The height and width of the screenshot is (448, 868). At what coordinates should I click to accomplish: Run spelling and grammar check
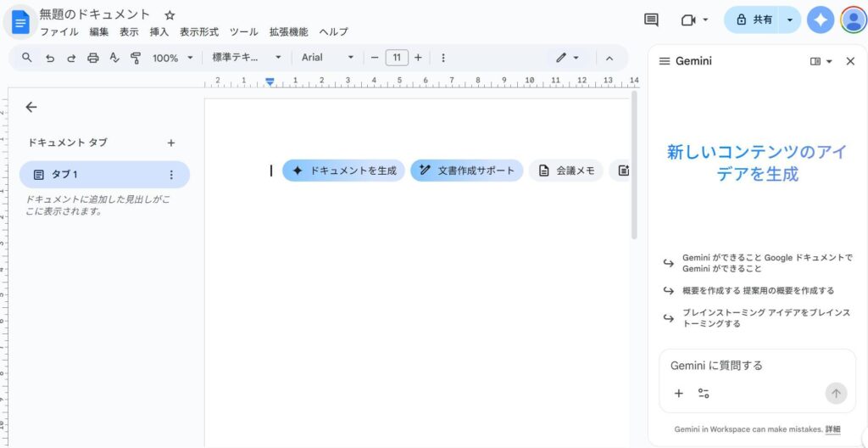(114, 58)
